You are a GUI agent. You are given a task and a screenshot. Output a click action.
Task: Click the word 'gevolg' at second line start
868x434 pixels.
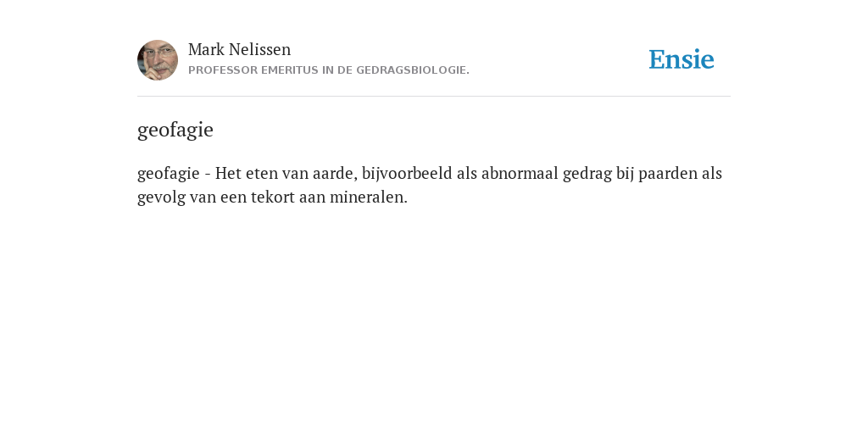[x=161, y=198]
